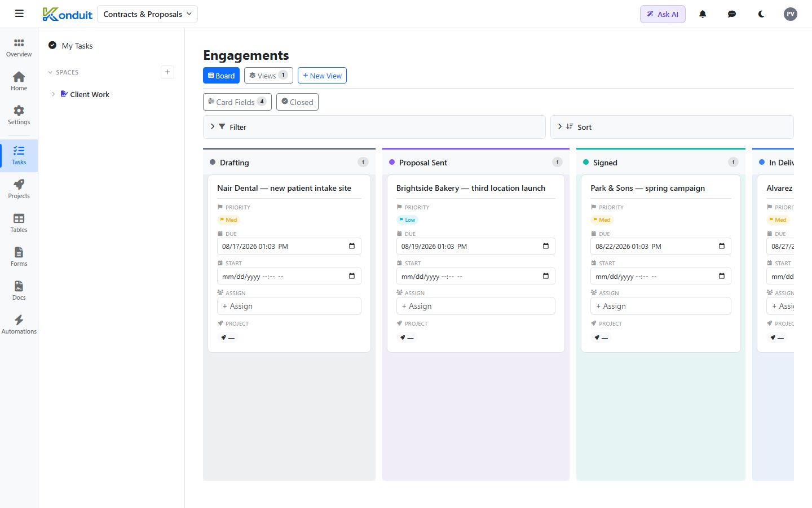Collapse the Spaces section
The height and width of the screenshot is (508, 812).
(63, 72)
